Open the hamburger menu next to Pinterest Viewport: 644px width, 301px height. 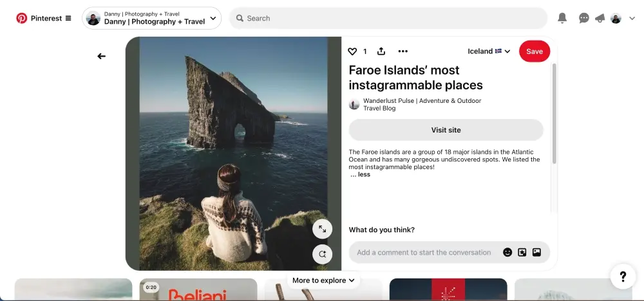(68, 18)
